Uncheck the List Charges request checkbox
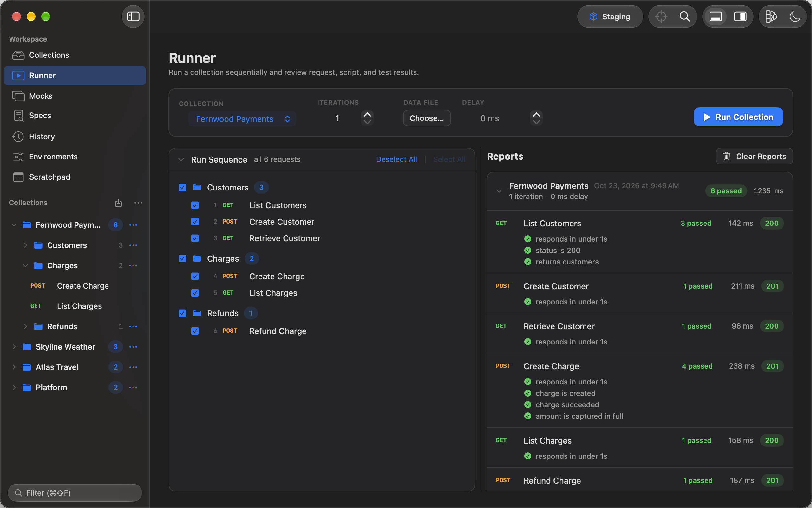The width and height of the screenshot is (812, 508). (x=195, y=293)
